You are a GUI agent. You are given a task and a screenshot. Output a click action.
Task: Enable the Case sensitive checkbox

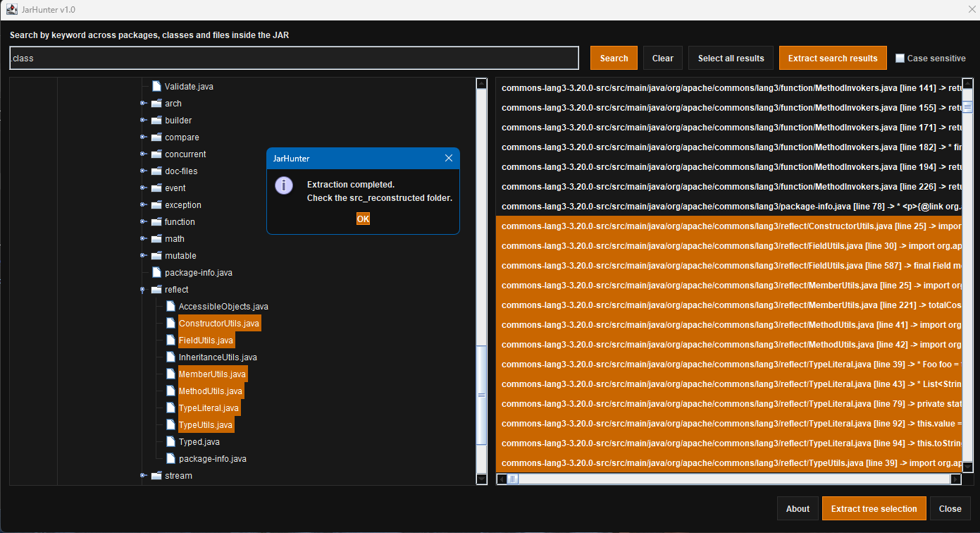(900, 59)
